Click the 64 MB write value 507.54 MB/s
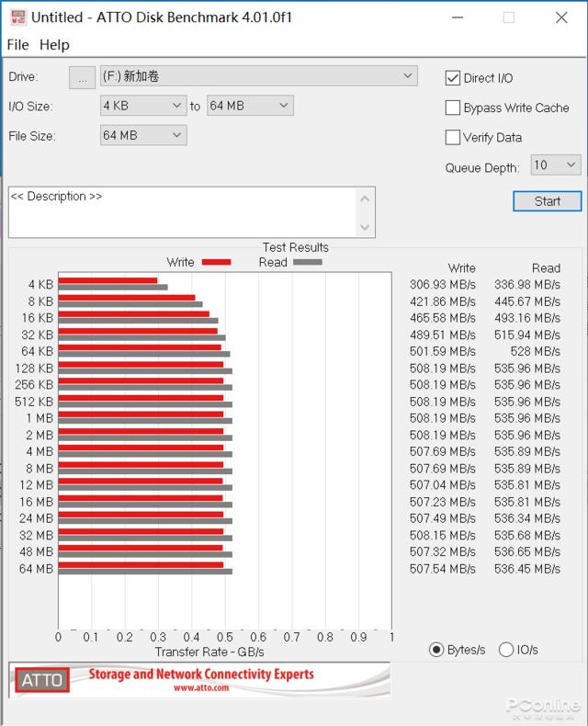The image size is (588, 726). 443,569
